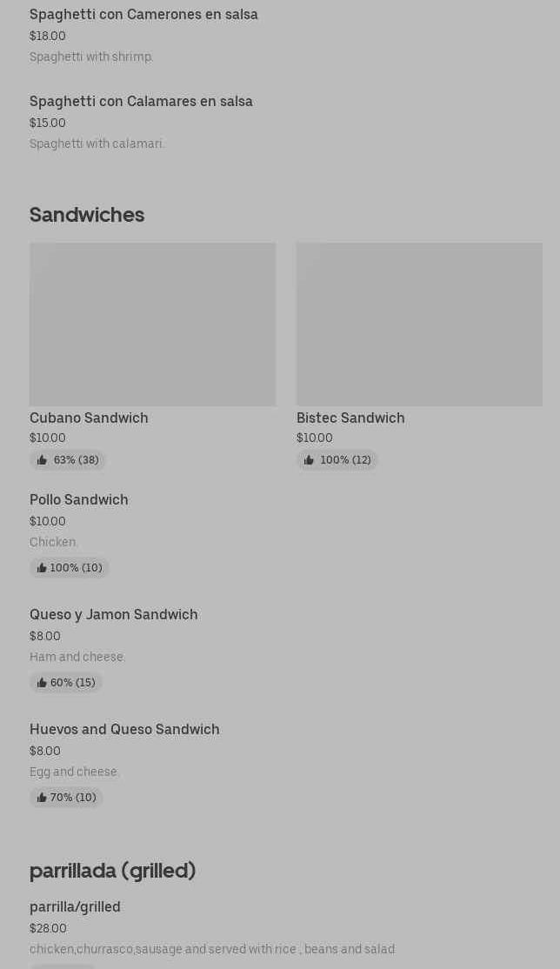The width and height of the screenshot is (560, 969).
Task: Select Spaghetti con Calamares en salsa
Action: coord(141,102)
